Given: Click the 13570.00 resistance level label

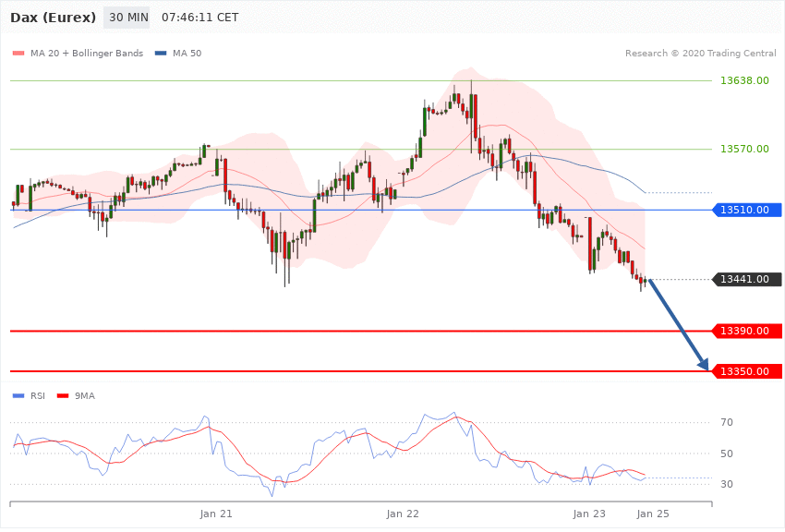Looking at the screenshot, I should click(x=744, y=149).
